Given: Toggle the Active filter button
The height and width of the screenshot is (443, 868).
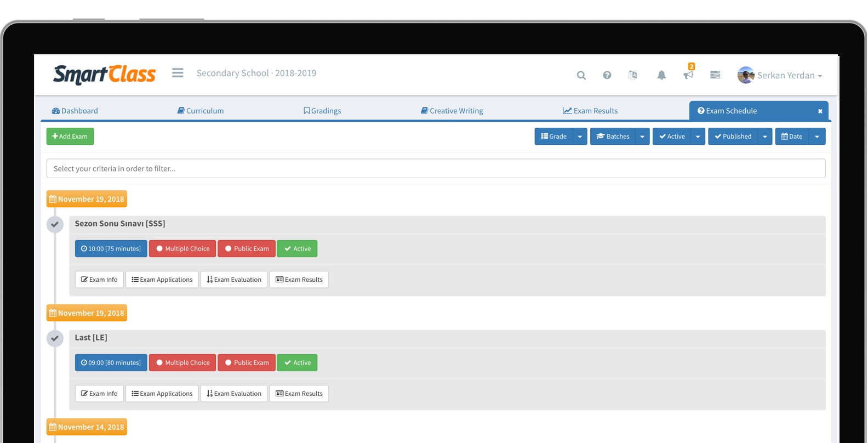Looking at the screenshot, I should click(x=672, y=137).
